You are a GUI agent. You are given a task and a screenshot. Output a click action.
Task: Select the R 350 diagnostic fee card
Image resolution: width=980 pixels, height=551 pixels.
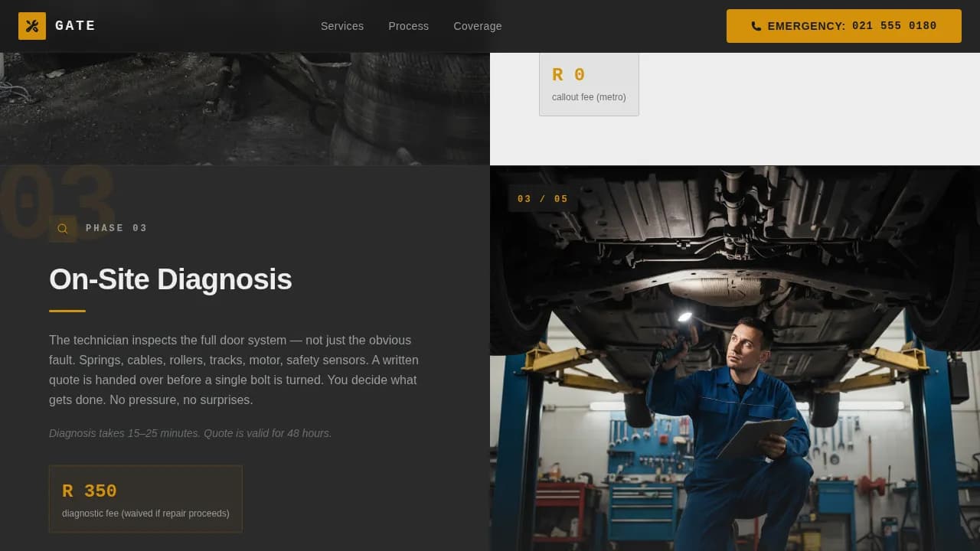[x=145, y=498]
